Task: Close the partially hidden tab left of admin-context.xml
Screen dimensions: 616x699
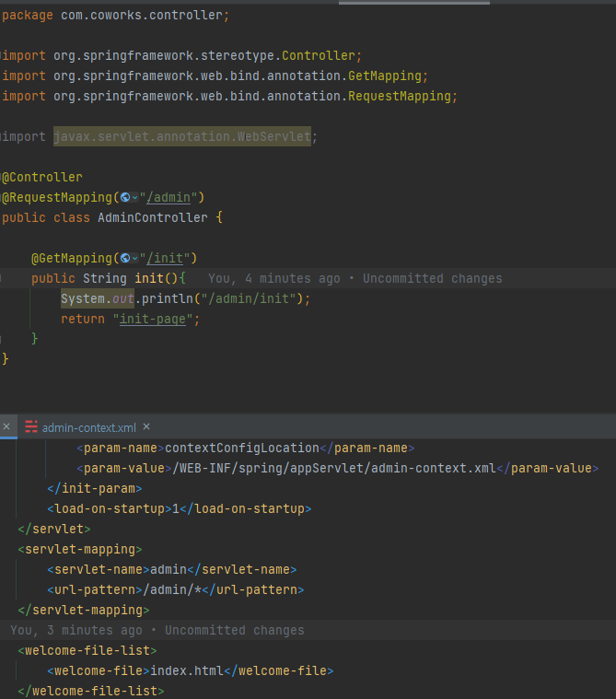Action: [6, 427]
